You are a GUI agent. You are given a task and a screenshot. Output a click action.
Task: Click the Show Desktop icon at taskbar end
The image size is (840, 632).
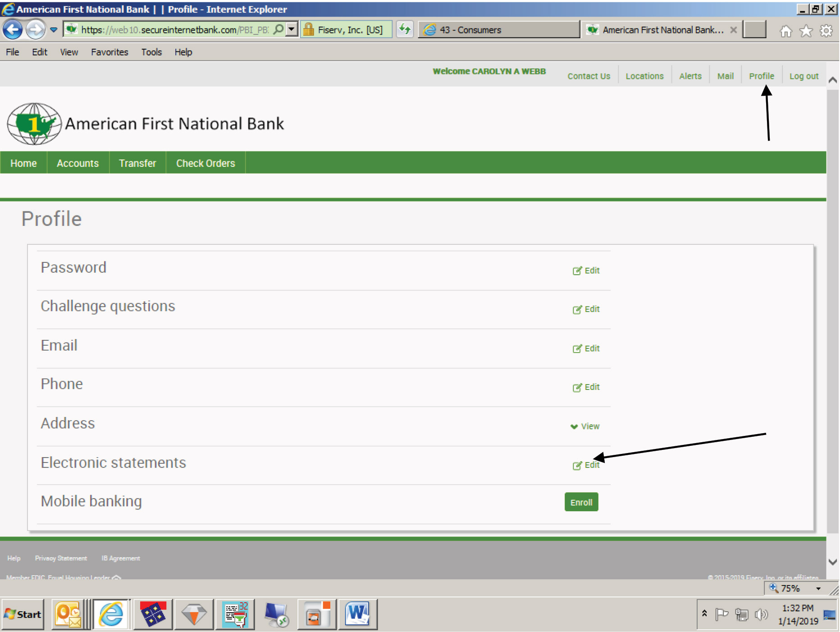pyautogui.click(x=830, y=614)
